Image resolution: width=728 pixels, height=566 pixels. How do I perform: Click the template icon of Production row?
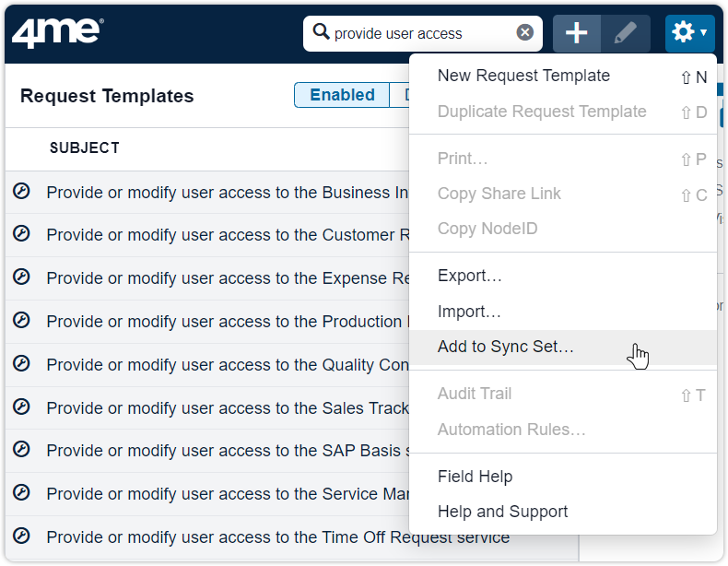pos(21,320)
